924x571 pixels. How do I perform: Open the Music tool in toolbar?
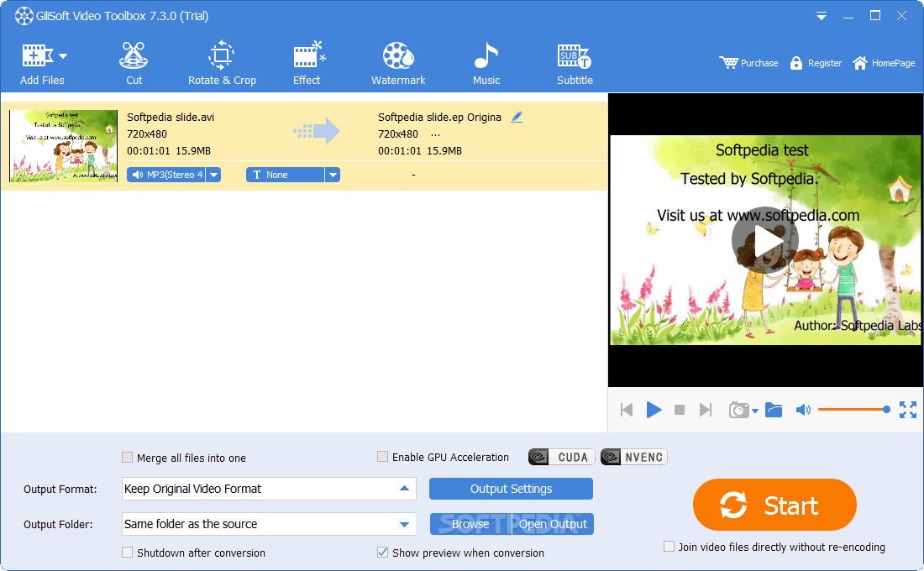(x=486, y=64)
